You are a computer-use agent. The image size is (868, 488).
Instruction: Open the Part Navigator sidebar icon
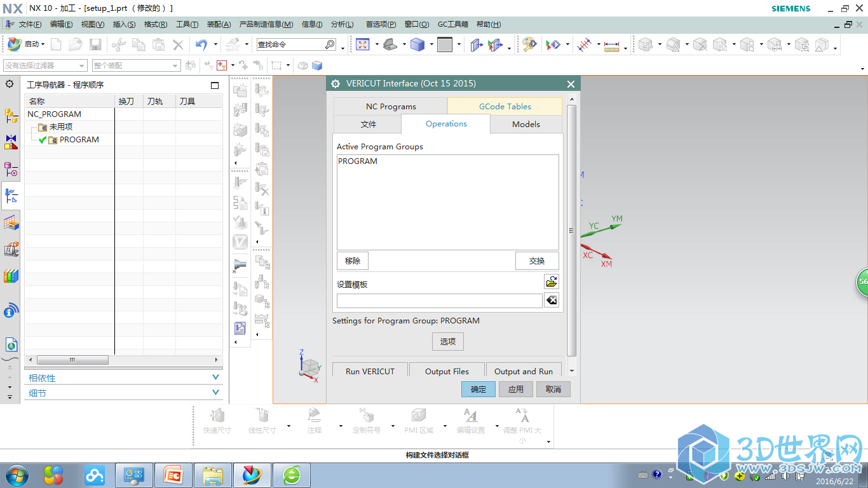tap(11, 169)
